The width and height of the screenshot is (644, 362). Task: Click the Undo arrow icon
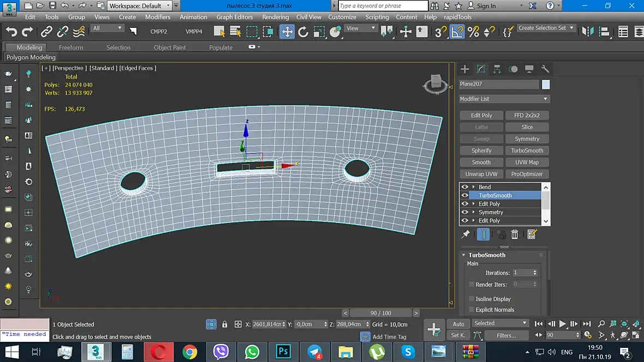11,32
